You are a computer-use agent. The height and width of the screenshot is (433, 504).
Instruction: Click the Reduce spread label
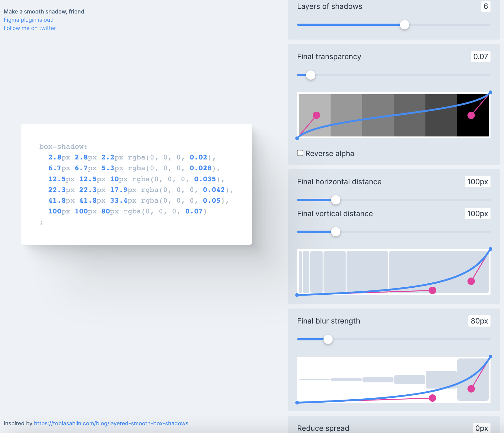323,428
